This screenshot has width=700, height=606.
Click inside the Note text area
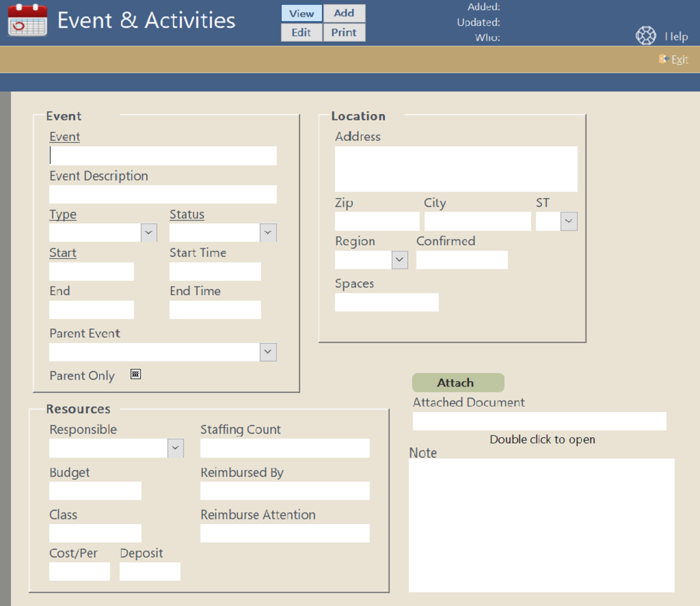[541, 525]
